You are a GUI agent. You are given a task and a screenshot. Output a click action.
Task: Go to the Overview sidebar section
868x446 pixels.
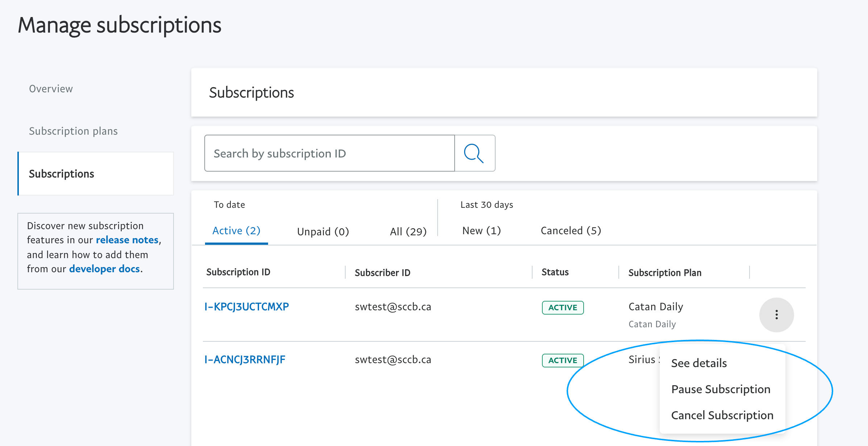51,88
